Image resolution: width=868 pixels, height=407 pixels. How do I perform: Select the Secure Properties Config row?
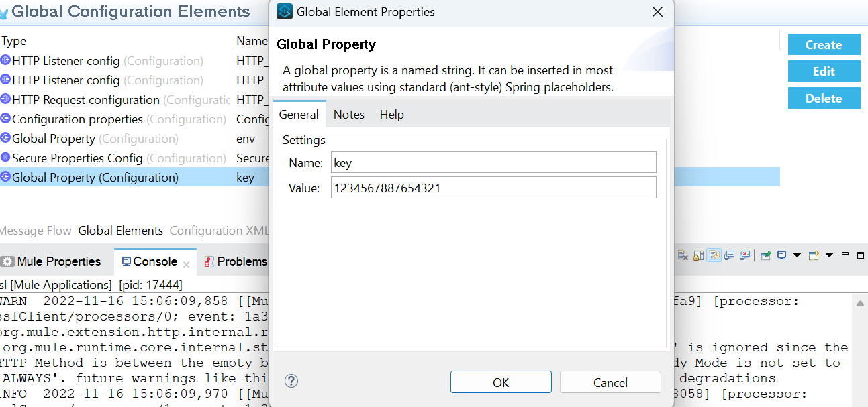(134, 158)
